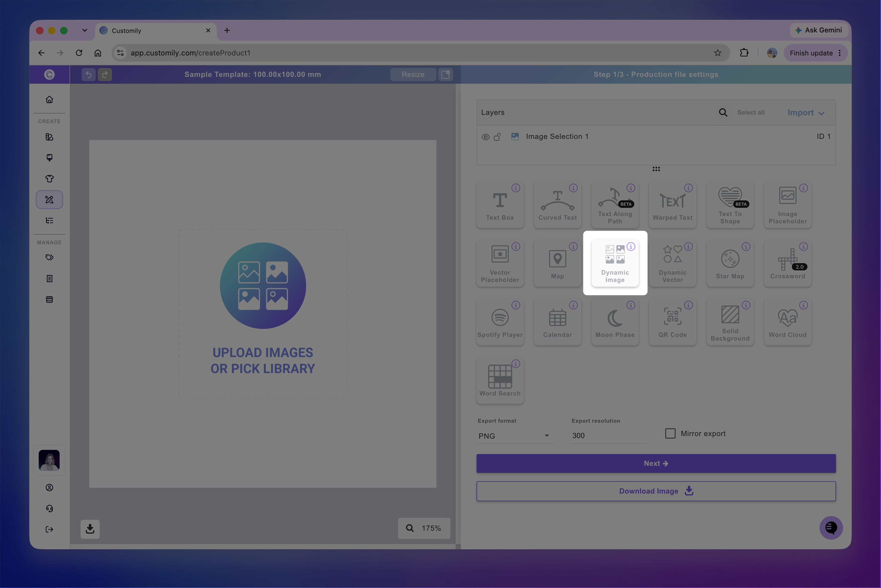Click the upload images placeholder on canvas

pyautogui.click(x=263, y=314)
